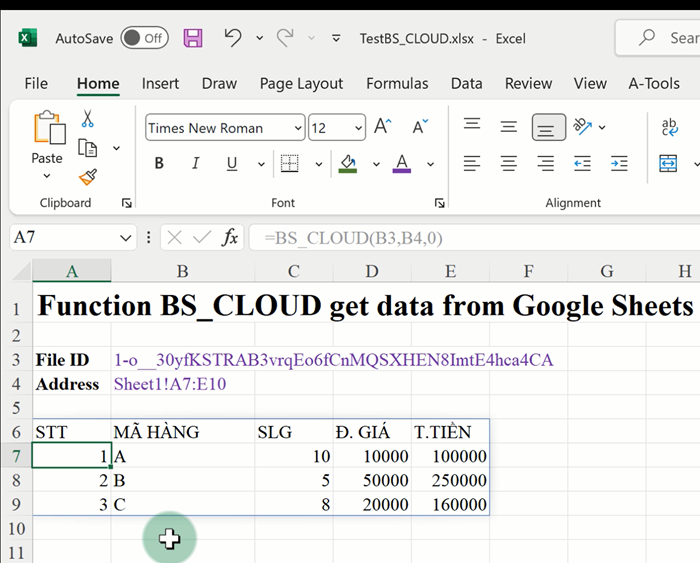The height and width of the screenshot is (563, 700).
Task: Click the Copy icon
Action: tap(88, 148)
